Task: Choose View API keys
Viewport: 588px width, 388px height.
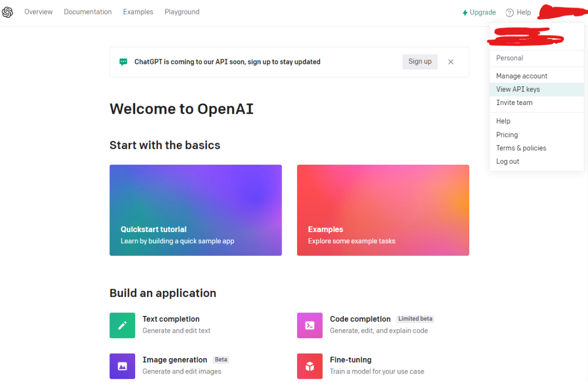Action: 537,90
